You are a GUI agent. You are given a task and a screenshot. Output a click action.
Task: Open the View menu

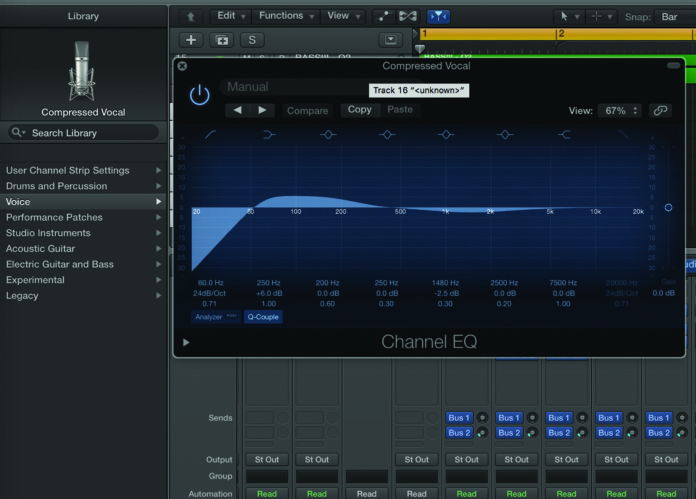pyautogui.click(x=343, y=16)
